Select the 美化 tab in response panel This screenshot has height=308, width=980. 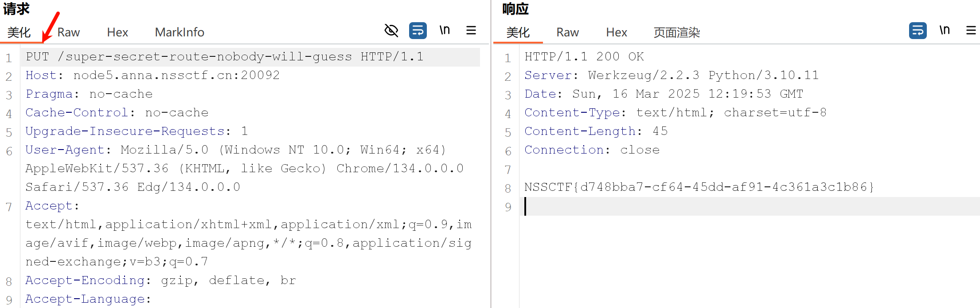(518, 32)
